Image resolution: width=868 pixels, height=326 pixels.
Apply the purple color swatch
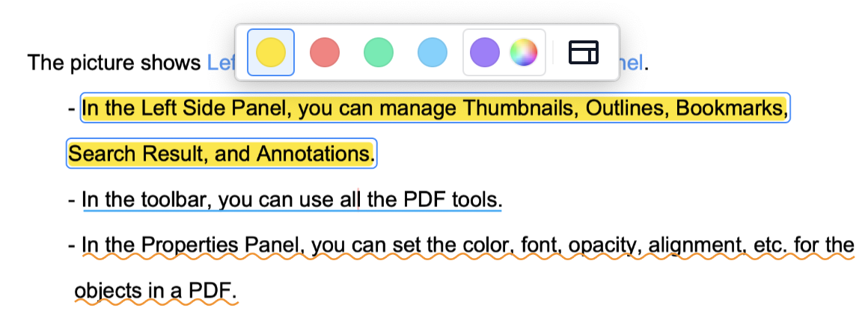pyautogui.click(x=485, y=52)
